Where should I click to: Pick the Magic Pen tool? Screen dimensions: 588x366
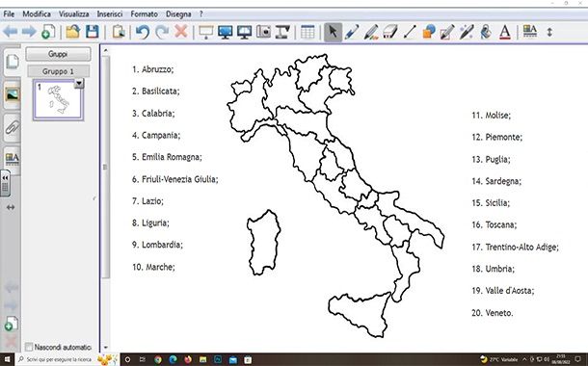point(467,32)
